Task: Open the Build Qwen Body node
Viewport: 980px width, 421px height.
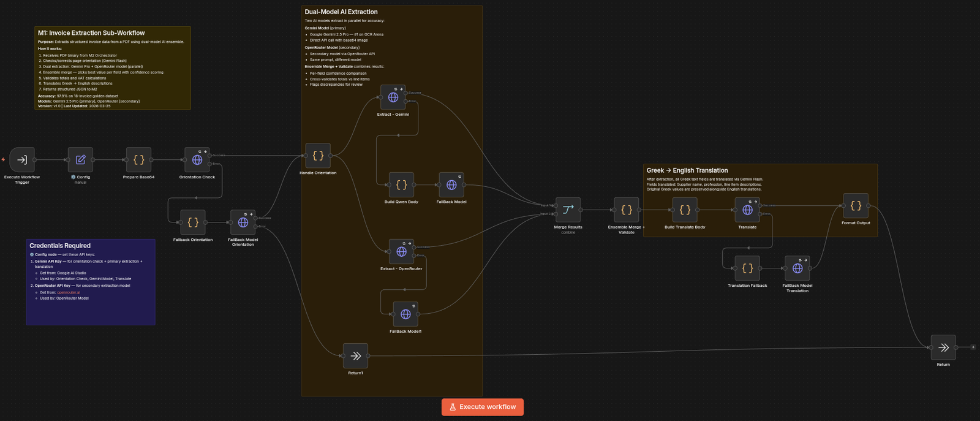Action: click(x=401, y=185)
